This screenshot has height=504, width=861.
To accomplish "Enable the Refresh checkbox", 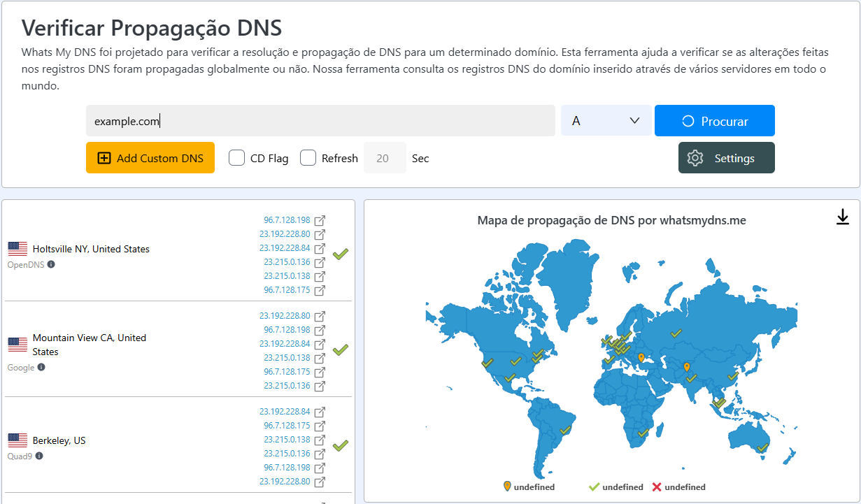I will click(308, 157).
